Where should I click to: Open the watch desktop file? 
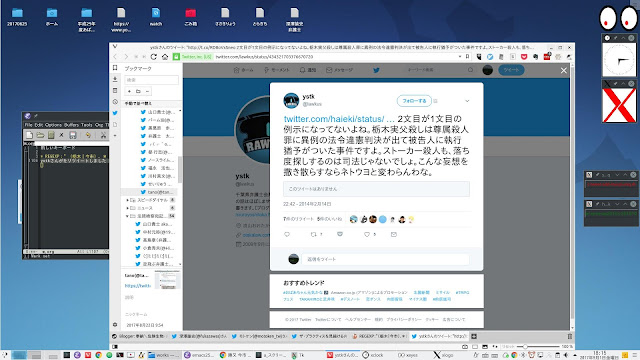point(156,17)
